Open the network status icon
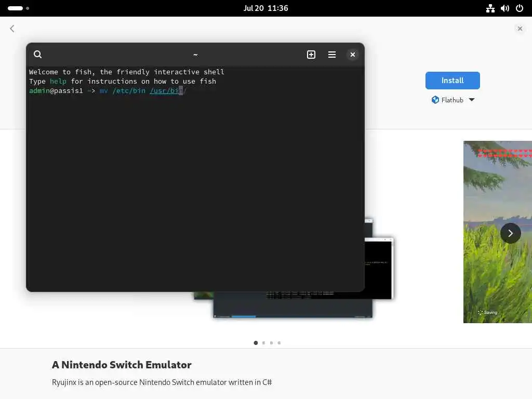Image resolution: width=532 pixels, height=399 pixels. 490,8
